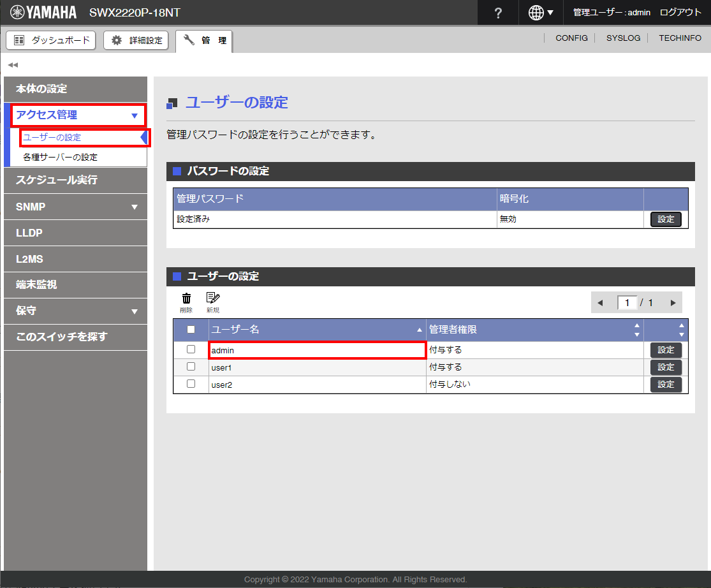Click the ログアウト logout link
The height and width of the screenshot is (588, 711).
click(680, 13)
